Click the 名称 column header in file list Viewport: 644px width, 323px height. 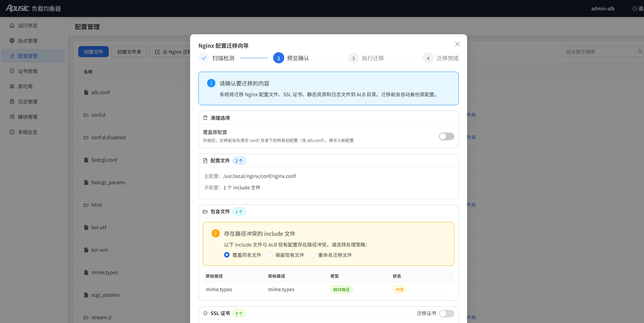(88, 72)
